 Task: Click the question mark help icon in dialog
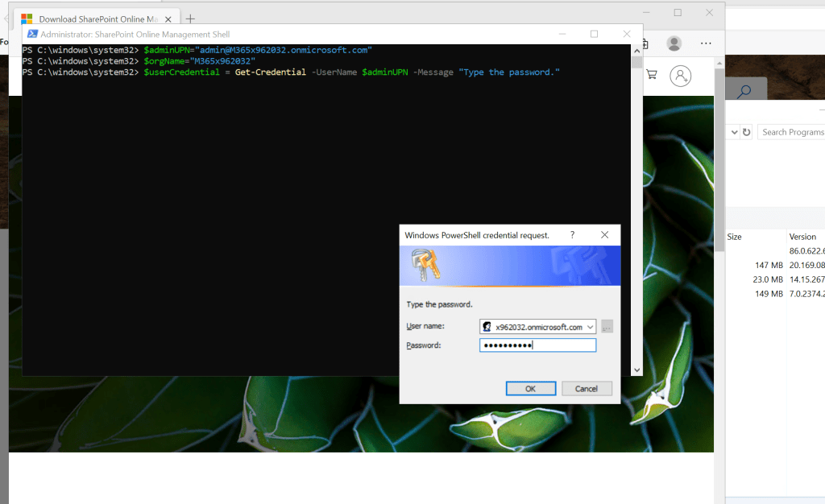pyautogui.click(x=573, y=235)
